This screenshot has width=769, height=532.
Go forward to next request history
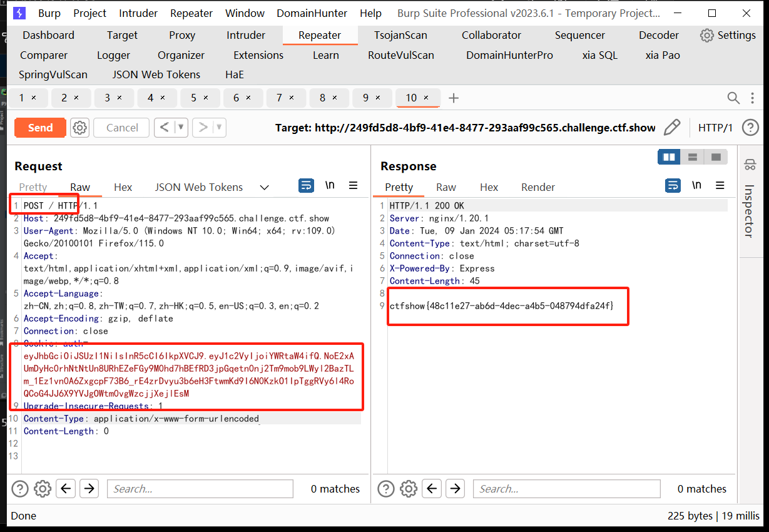(203, 128)
